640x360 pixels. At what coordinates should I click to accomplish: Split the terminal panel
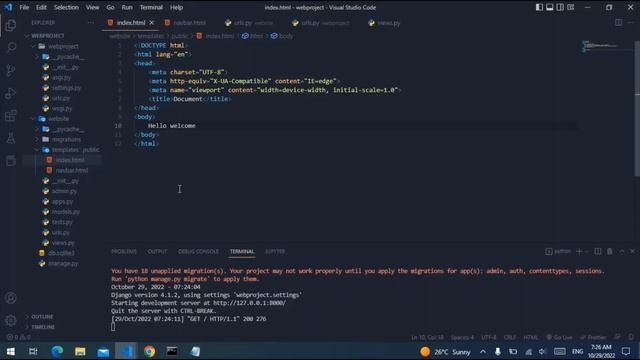click(x=598, y=251)
